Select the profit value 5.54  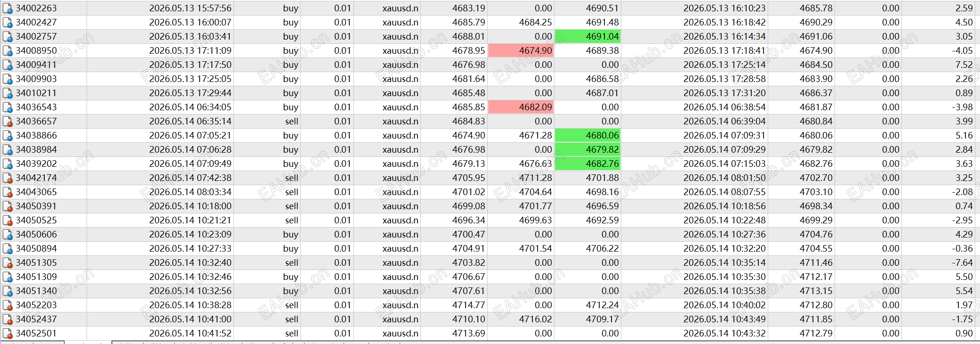click(x=964, y=291)
